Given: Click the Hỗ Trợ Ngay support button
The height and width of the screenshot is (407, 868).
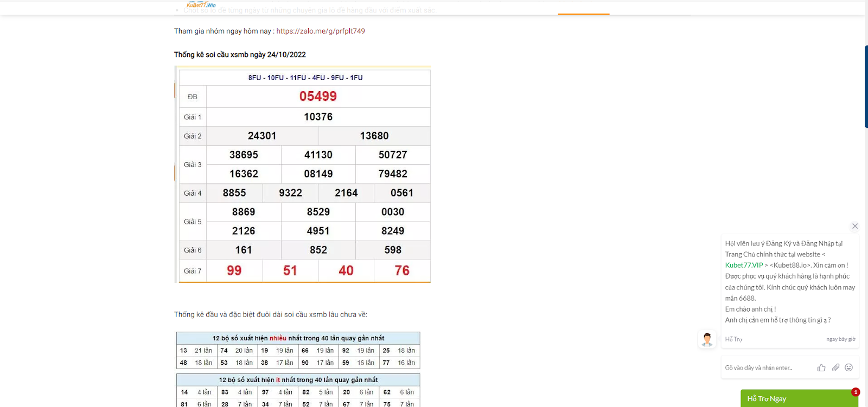Looking at the screenshot, I should [x=799, y=398].
